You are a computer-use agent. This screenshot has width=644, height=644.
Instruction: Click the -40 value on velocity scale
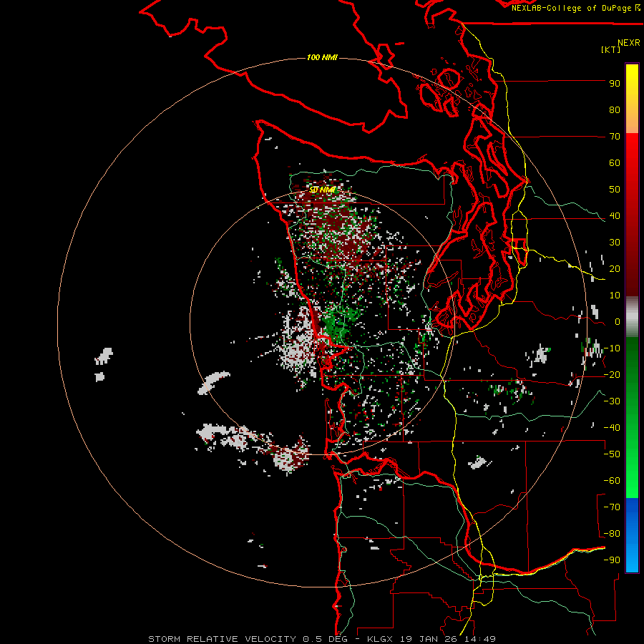pyautogui.click(x=612, y=428)
